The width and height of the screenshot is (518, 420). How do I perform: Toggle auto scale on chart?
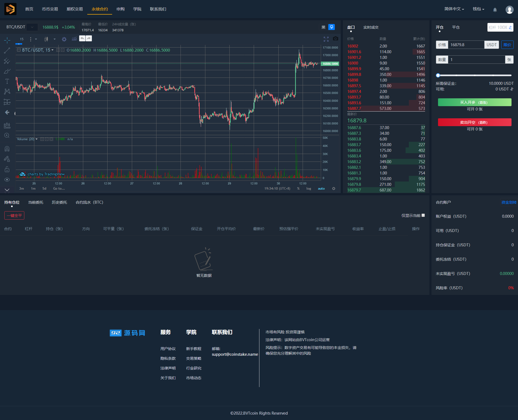321,189
